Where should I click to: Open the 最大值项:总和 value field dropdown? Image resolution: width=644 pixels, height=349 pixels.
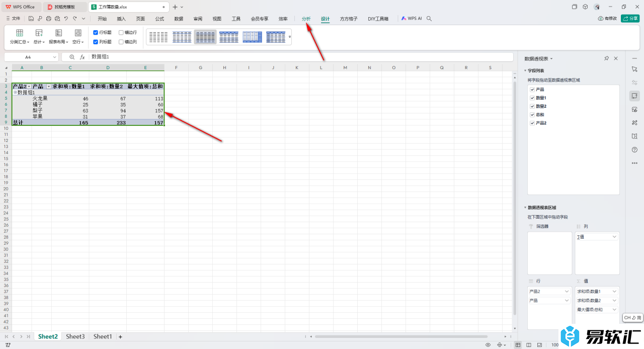tap(614, 310)
